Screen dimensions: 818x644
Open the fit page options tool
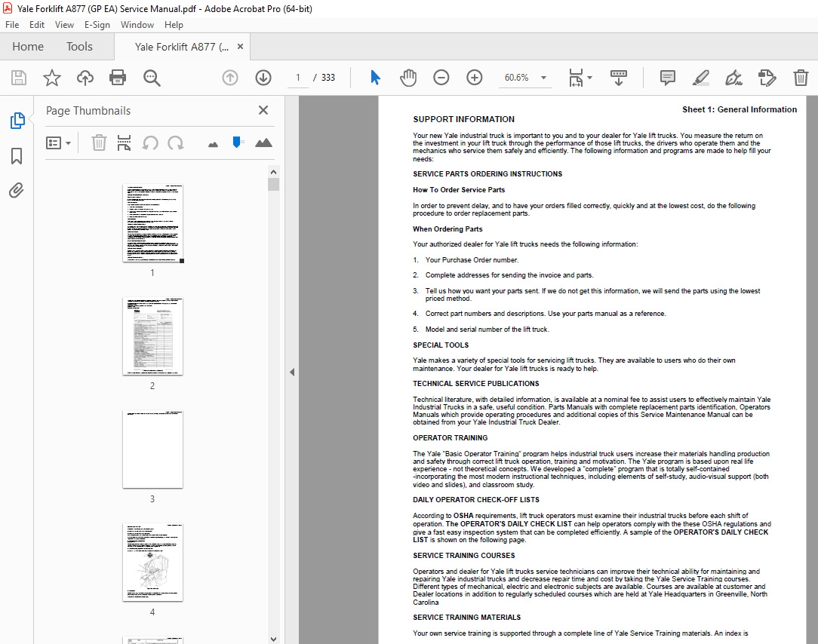[576, 78]
